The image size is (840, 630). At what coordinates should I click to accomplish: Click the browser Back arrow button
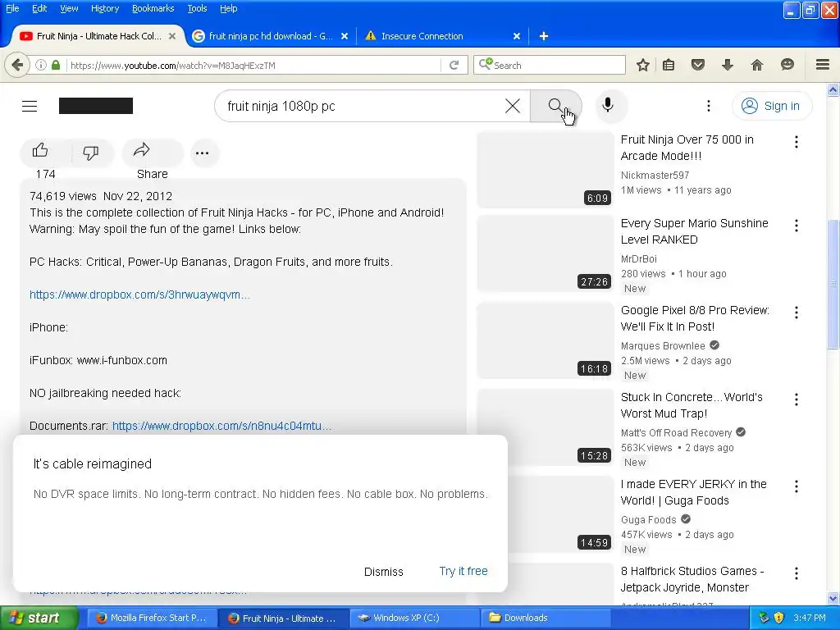[x=17, y=65]
